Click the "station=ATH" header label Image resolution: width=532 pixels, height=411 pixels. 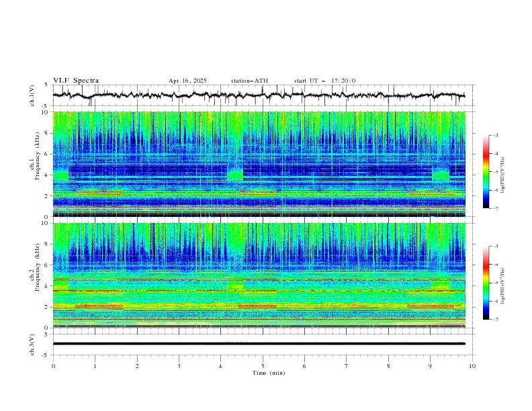(249, 81)
